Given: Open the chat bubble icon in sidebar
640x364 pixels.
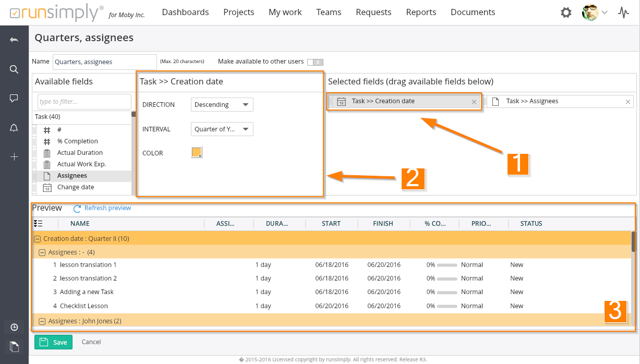Looking at the screenshot, I should 14,98.
